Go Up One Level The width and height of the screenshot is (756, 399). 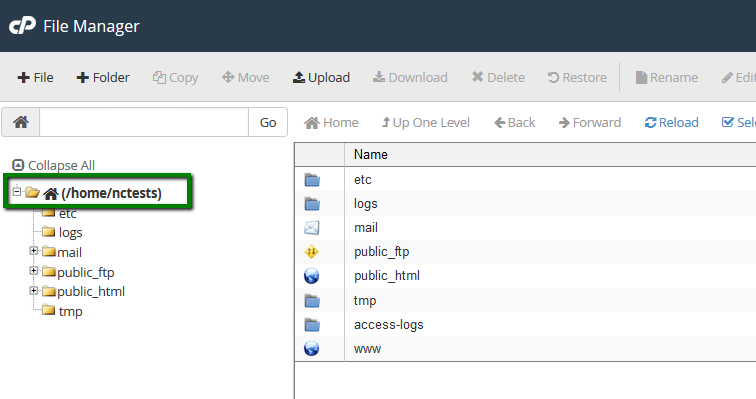point(426,123)
